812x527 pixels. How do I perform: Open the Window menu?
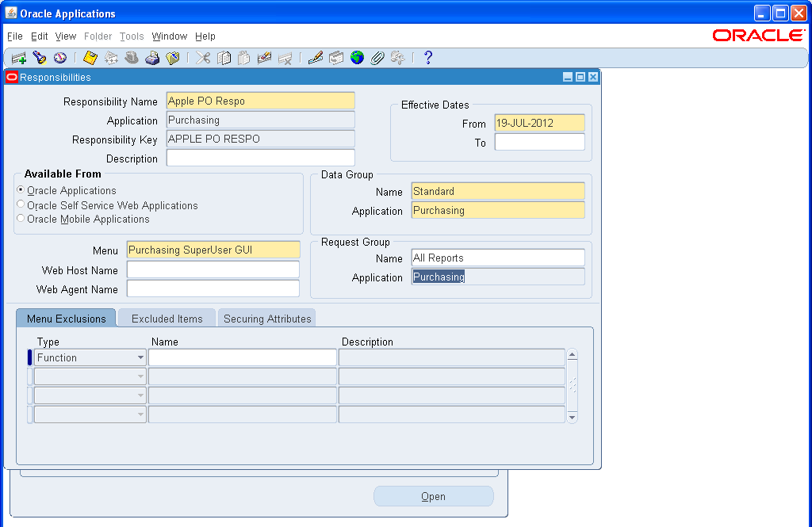(x=170, y=36)
